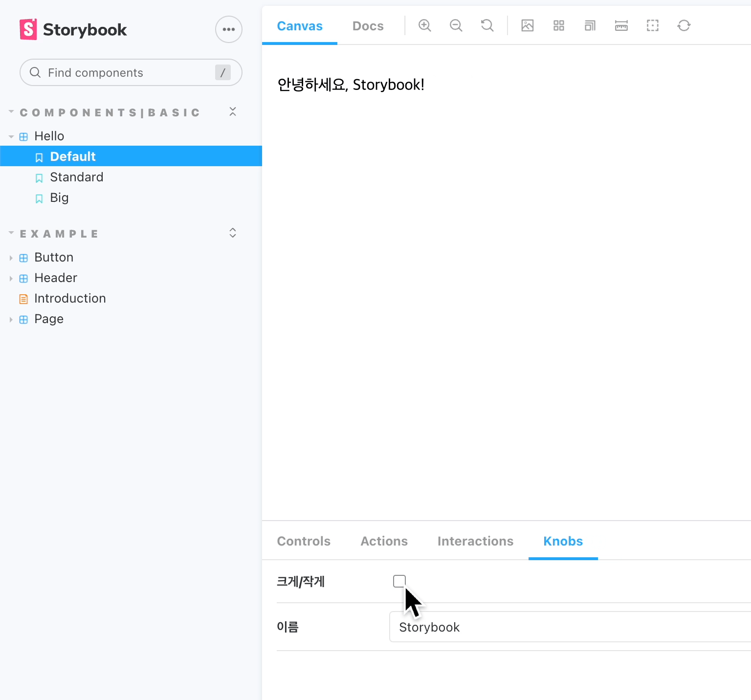Remount the current story

tap(684, 25)
